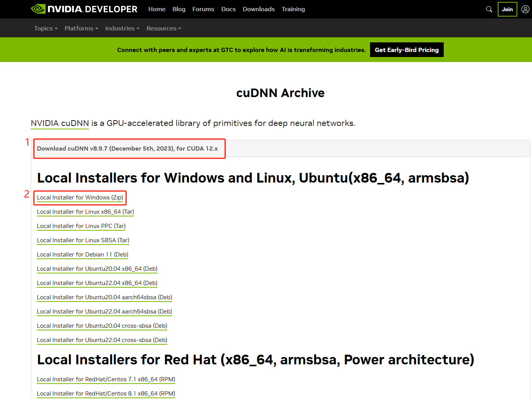Viewport: 532px width, 399px height.
Task: Expand the Resources dropdown menu
Action: (164, 28)
